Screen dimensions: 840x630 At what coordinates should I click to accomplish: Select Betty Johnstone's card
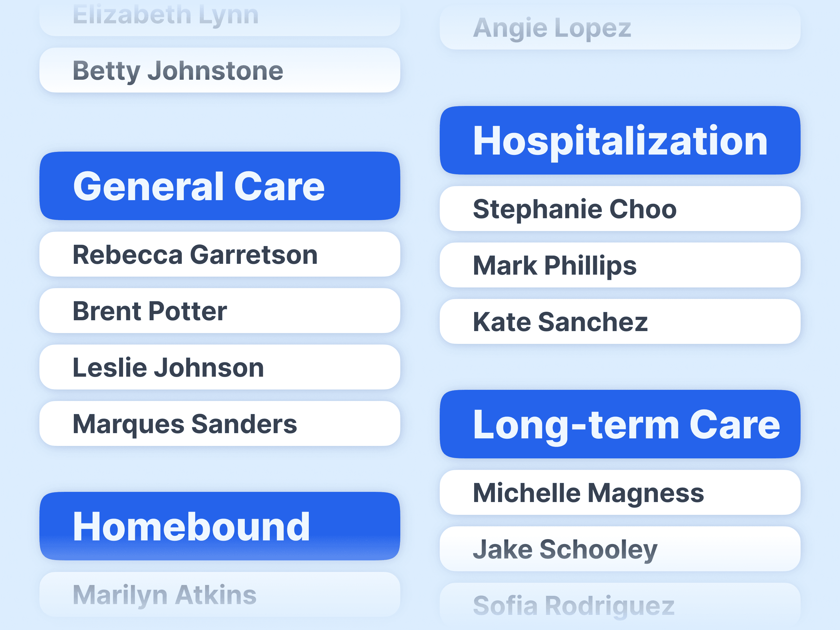(220, 70)
